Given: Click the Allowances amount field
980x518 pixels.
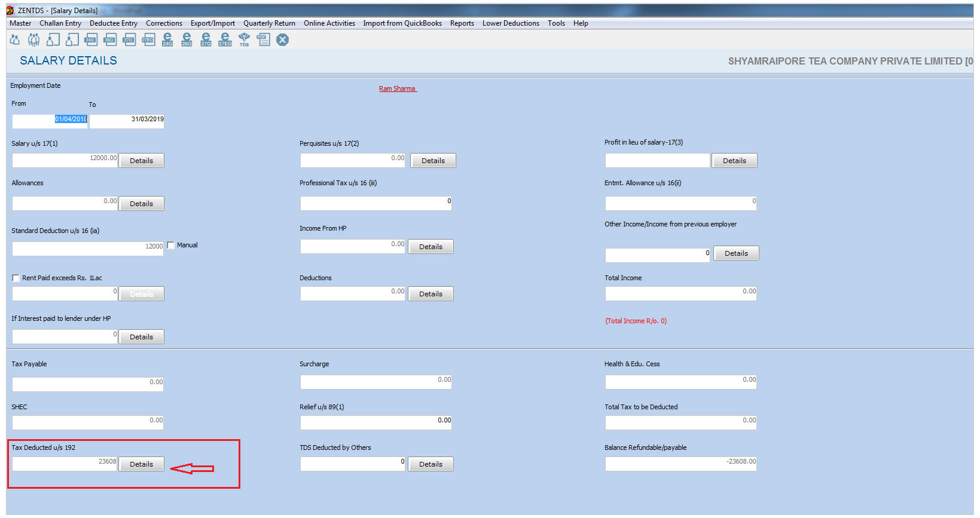Looking at the screenshot, I should tap(65, 203).
